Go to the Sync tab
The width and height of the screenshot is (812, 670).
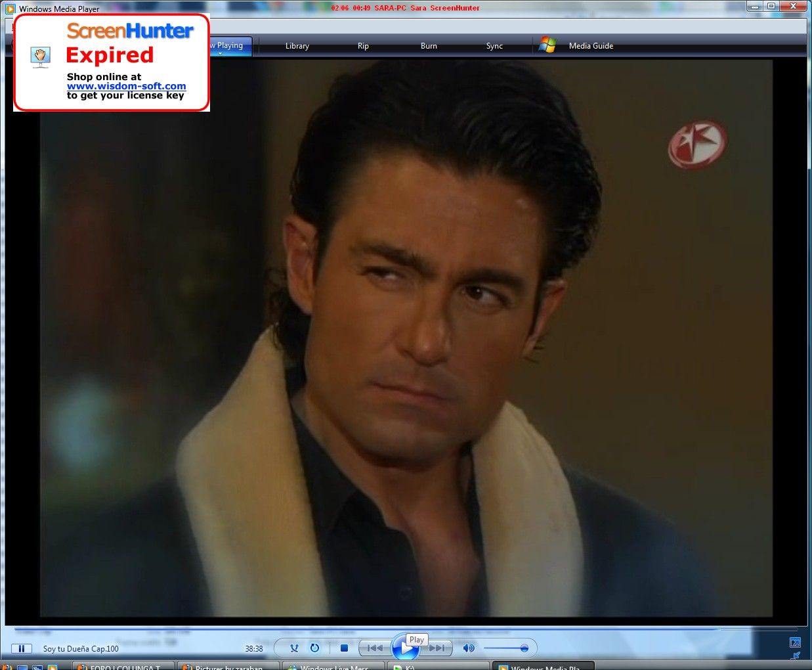point(494,46)
